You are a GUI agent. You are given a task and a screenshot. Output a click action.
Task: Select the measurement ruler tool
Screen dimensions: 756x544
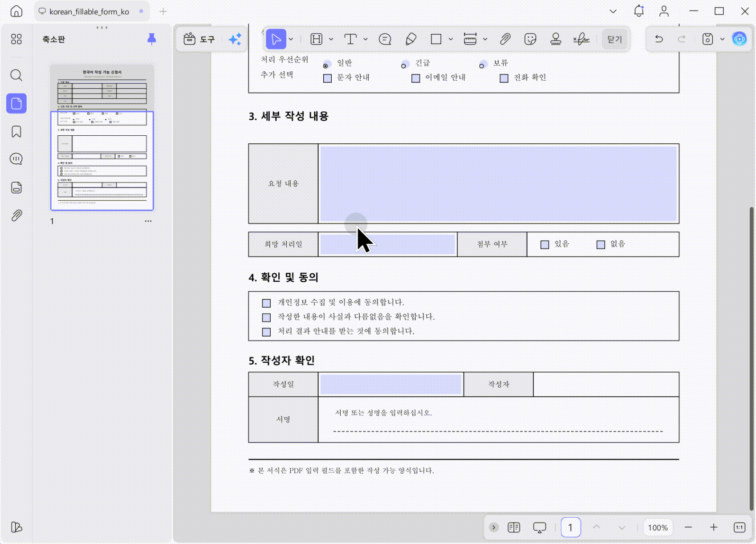tap(470, 39)
